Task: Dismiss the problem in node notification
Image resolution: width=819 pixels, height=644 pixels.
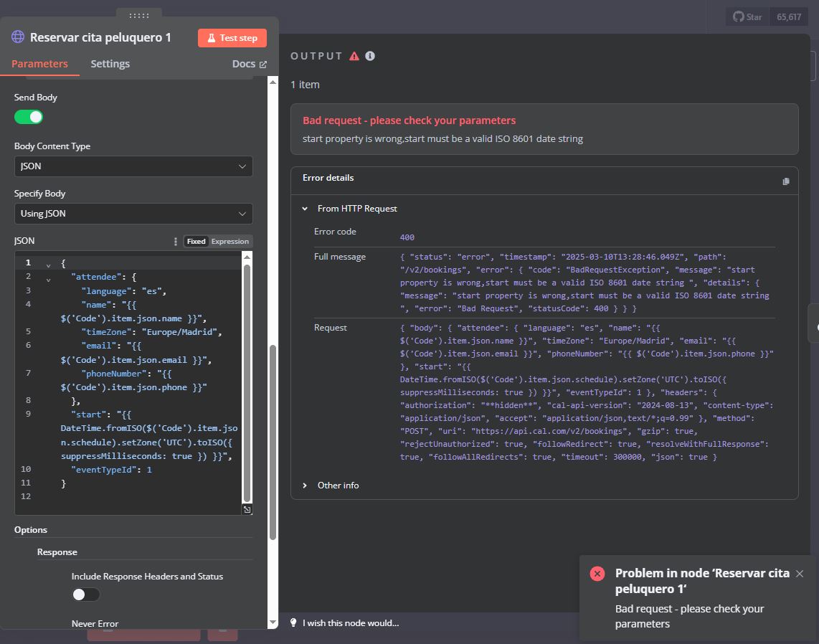Action: point(799,574)
